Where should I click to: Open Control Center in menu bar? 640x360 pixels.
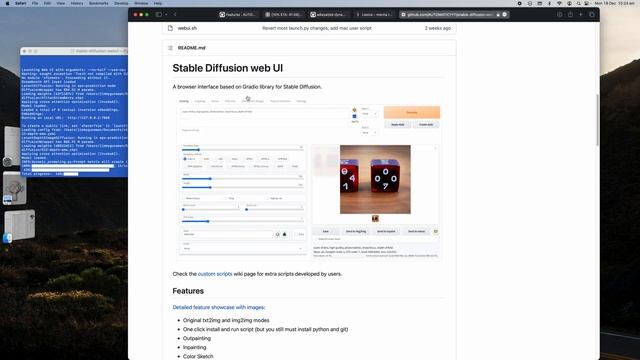click(587, 3)
